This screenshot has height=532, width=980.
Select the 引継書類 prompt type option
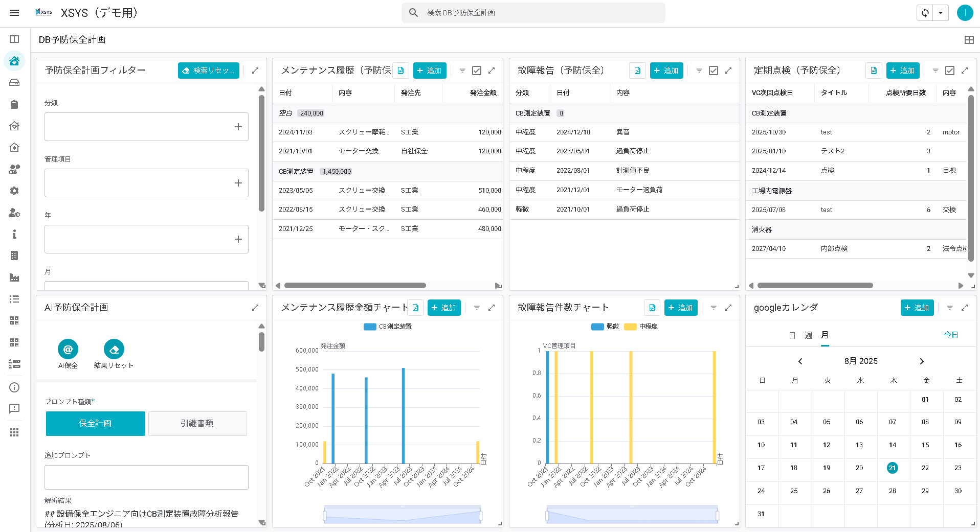(x=197, y=424)
